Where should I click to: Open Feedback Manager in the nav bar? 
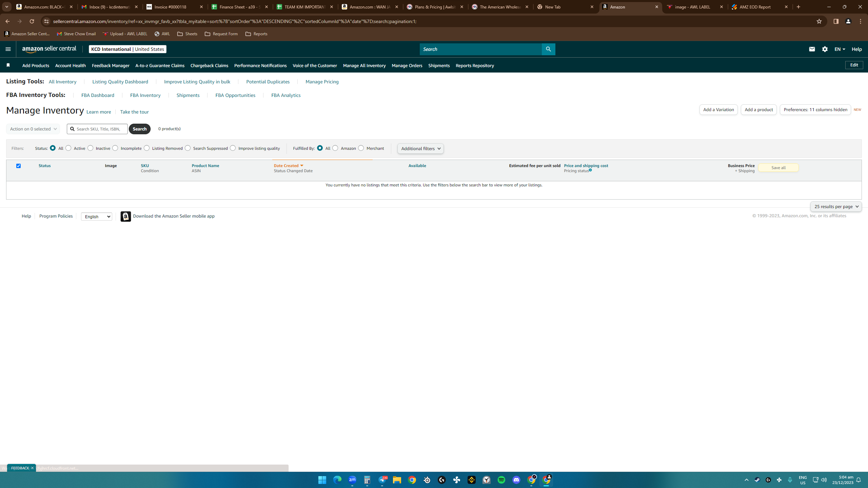(111, 65)
